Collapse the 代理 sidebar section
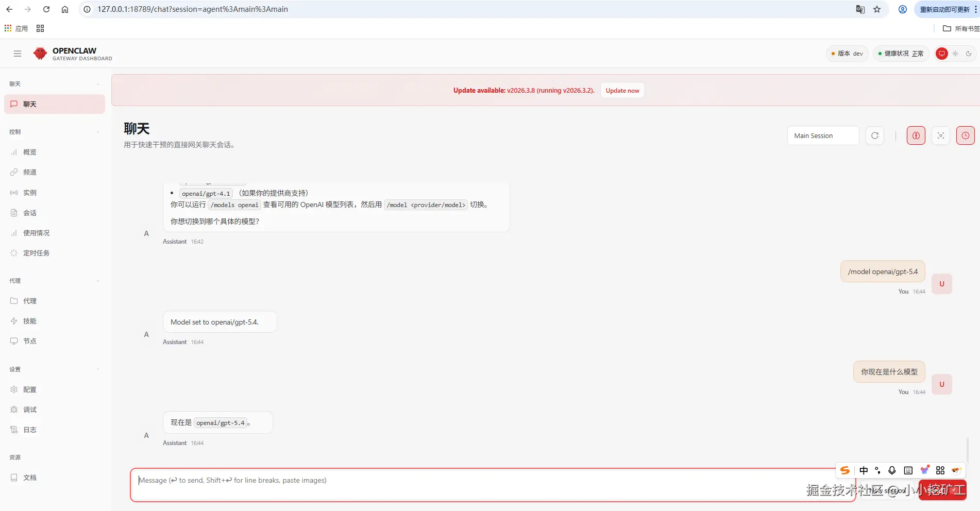Viewport: 980px width, 511px height. (55, 281)
